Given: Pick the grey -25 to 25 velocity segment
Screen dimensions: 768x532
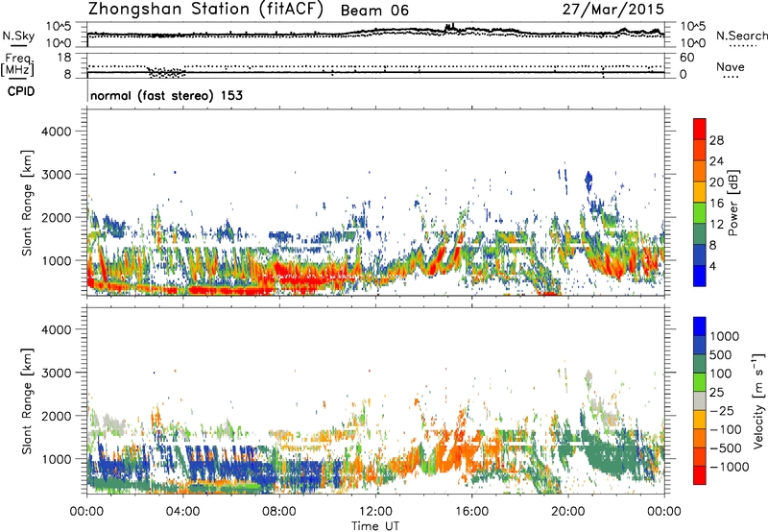Looking at the screenshot, I should (x=700, y=400).
